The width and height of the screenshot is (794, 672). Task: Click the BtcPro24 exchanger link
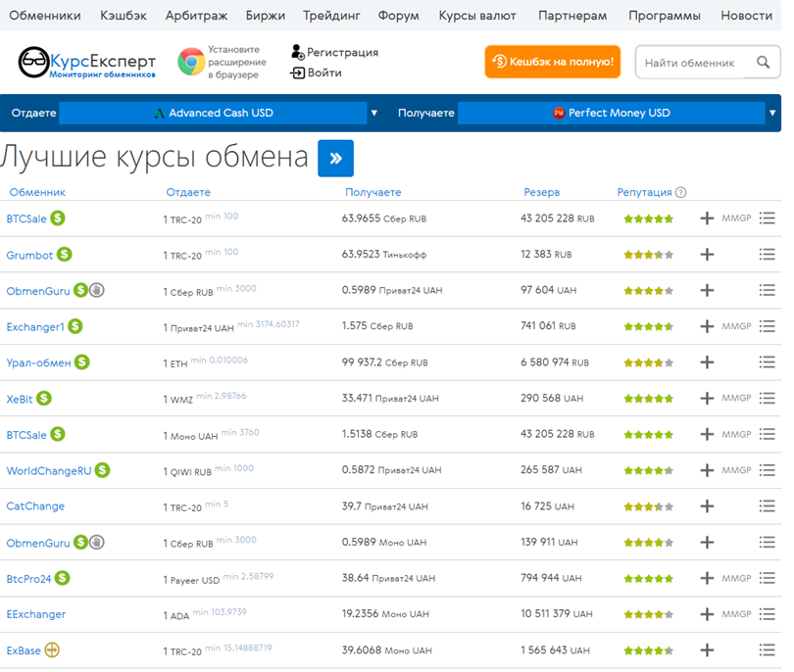click(28, 579)
